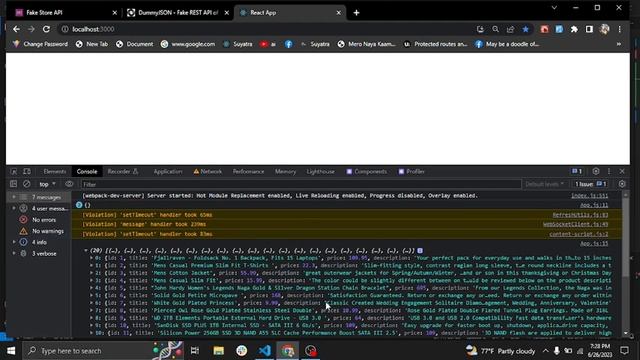
Task: Click the forward navigation arrow
Action: 31,29
